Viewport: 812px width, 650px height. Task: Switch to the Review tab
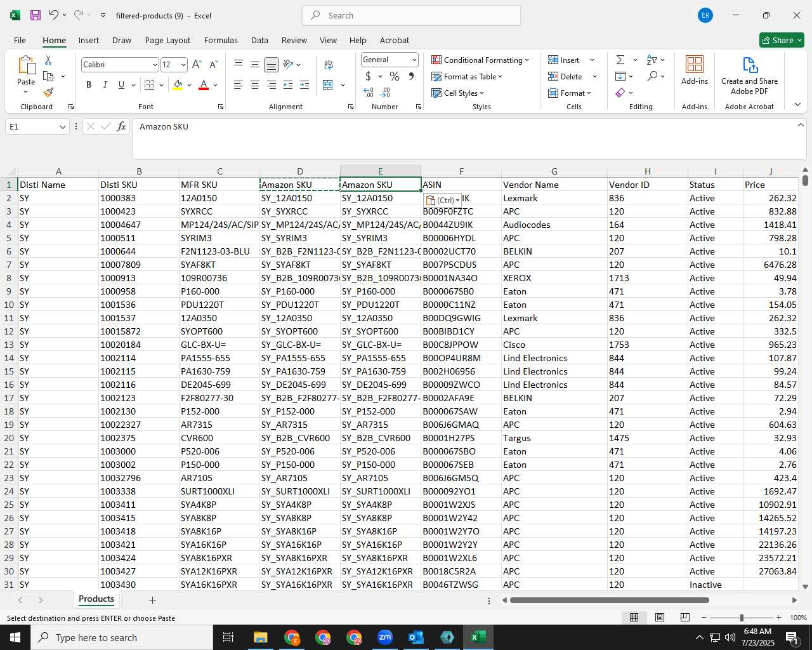(x=294, y=40)
